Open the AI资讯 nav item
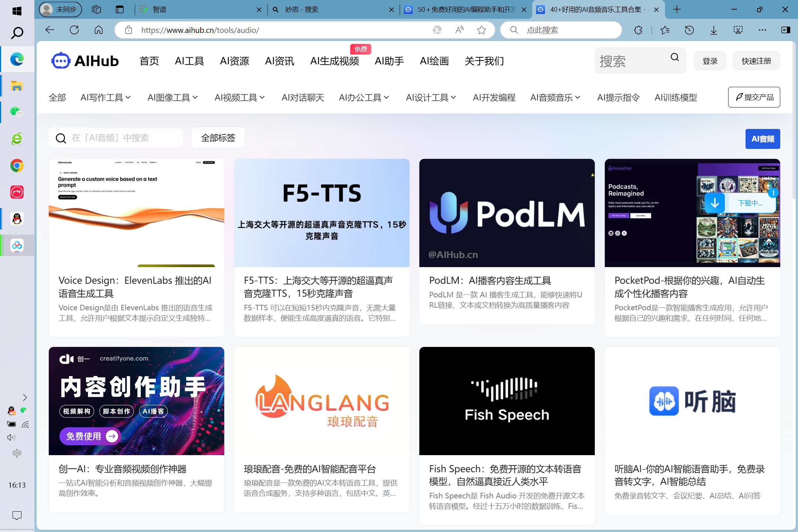 [x=280, y=61]
